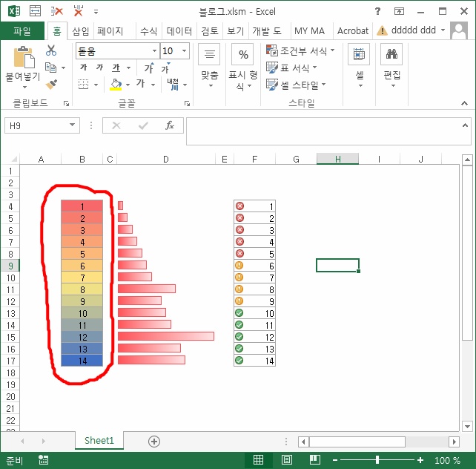Open the Font dialog launcher
Image resolution: width=476 pixels, height=469 pixels.
187,104
